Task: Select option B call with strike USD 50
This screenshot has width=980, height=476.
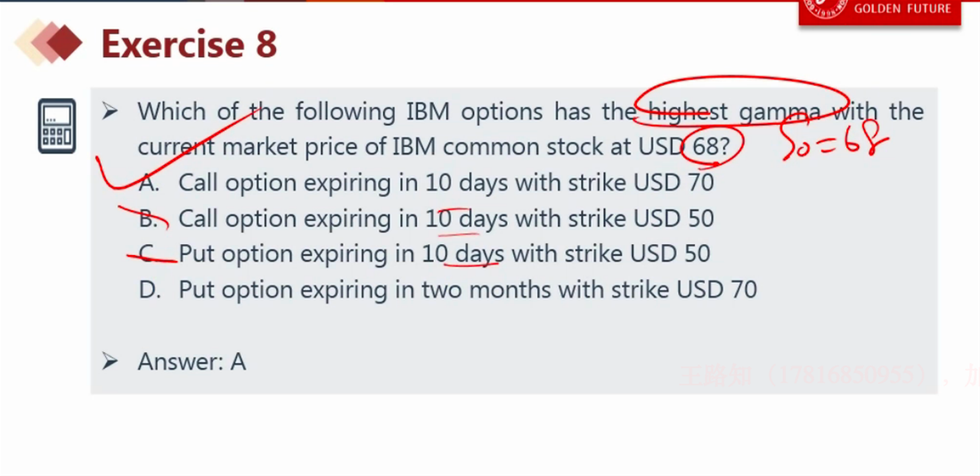Action: [x=426, y=218]
